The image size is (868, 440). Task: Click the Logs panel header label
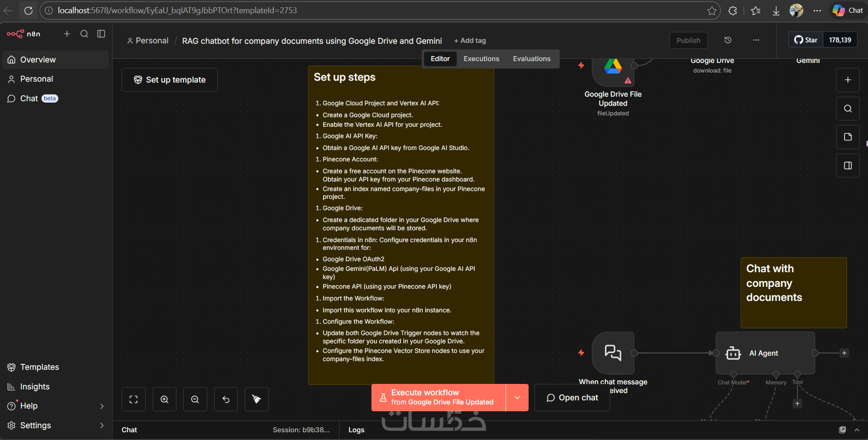click(356, 430)
